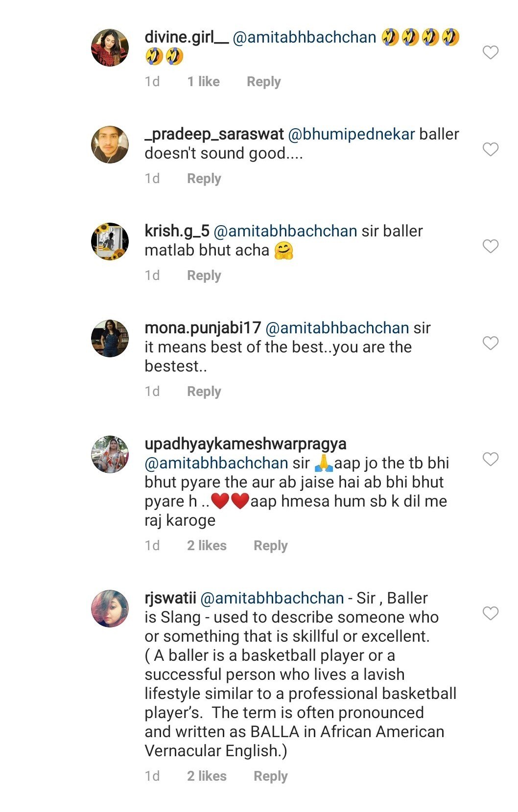View 2 likes on rjswatii's comment

pos(207,776)
